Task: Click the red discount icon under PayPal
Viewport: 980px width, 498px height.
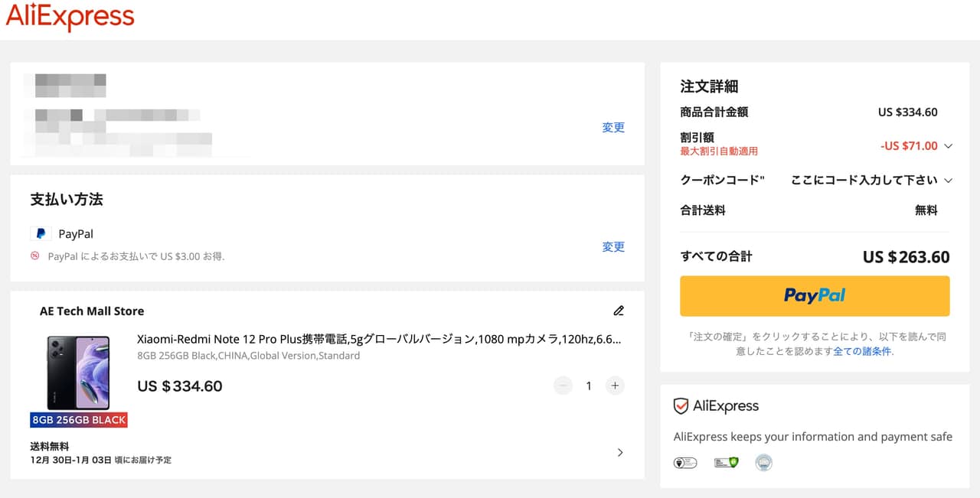Action: coord(35,256)
